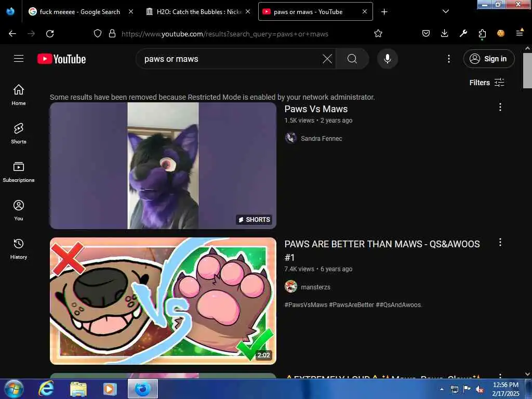
Task: Show tracking protection shield info
Action: [97, 33]
